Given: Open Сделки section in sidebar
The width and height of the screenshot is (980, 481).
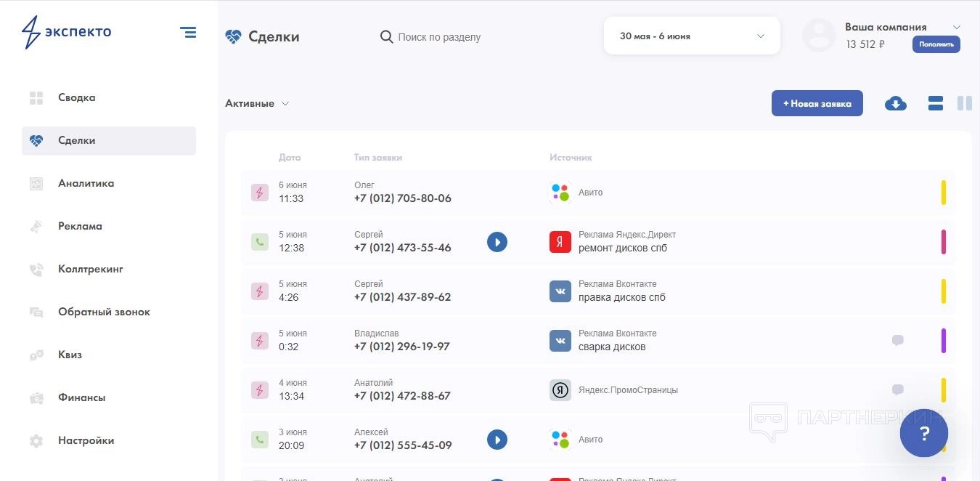Looking at the screenshot, I should tap(109, 141).
